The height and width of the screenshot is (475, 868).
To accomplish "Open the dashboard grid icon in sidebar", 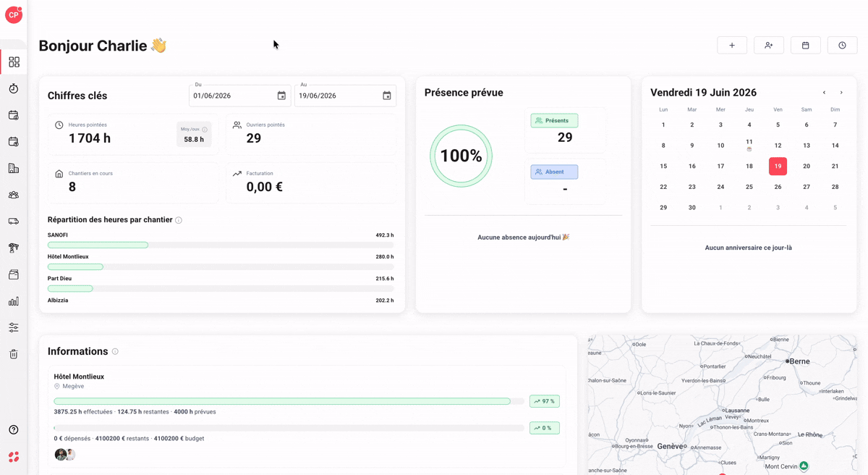I will point(14,62).
